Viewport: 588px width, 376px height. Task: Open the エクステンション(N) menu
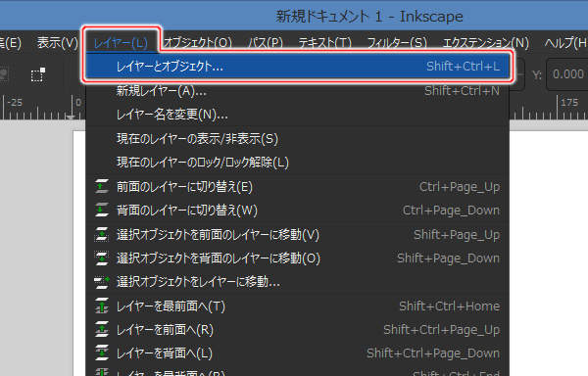[486, 43]
